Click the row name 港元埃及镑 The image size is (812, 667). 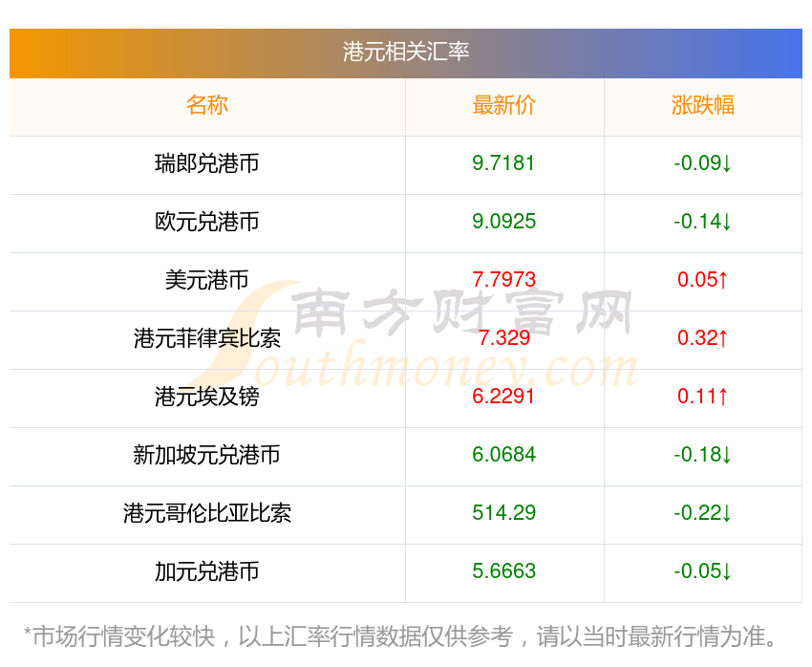(x=206, y=397)
